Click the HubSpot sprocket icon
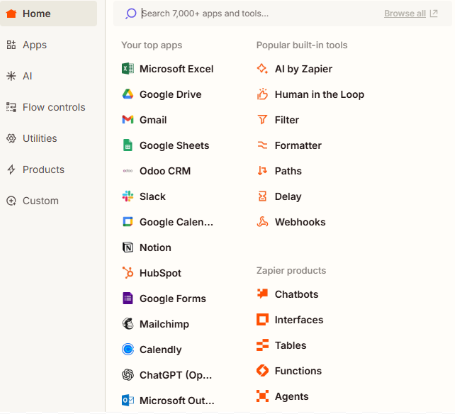The image size is (455, 414). (x=128, y=273)
